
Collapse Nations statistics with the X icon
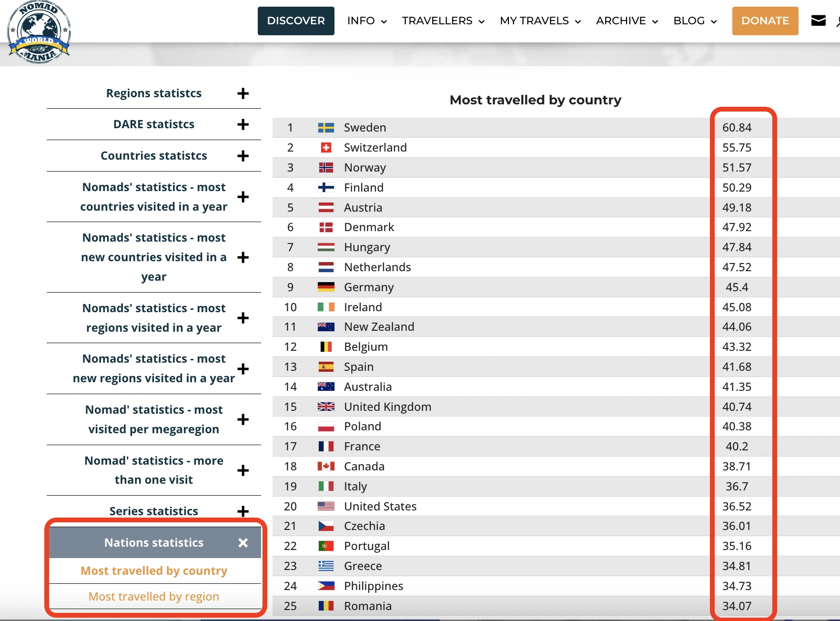point(243,543)
